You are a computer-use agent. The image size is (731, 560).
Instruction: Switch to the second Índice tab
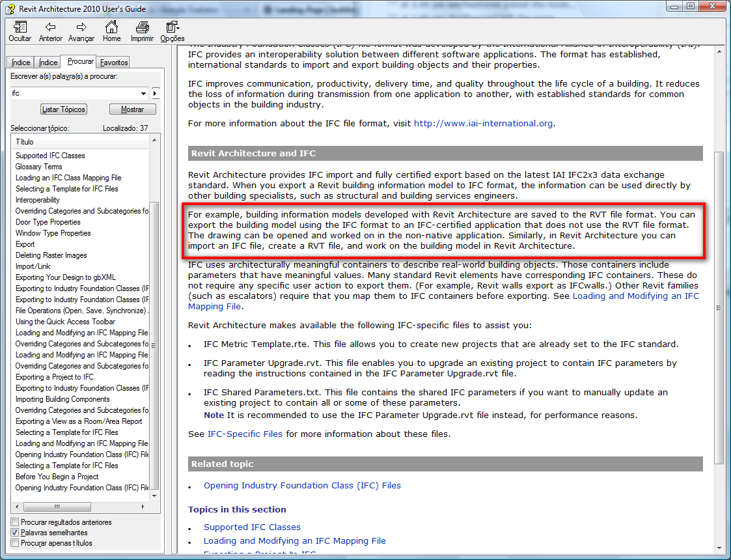pyautogui.click(x=48, y=62)
